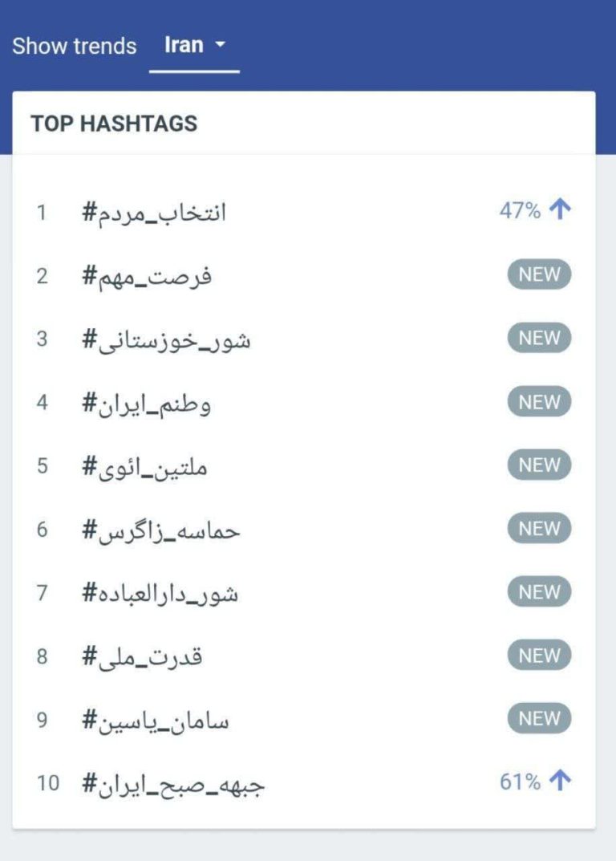Open hashtag فرصت_مهم in second place
This screenshot has height=861, width=616.
pyautogui.click(x=147, y=277)
